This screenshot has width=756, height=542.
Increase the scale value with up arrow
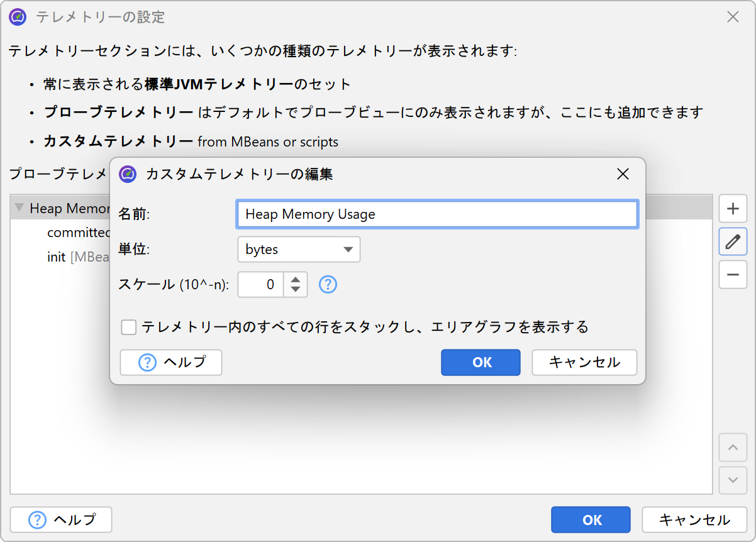click(x=295, y=279)
